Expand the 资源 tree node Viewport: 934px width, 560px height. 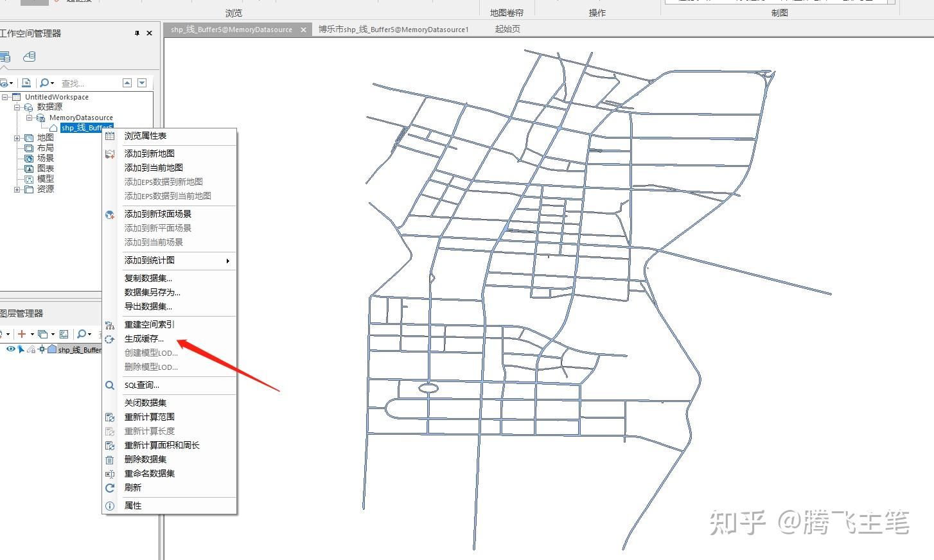[x=17, y=188]
